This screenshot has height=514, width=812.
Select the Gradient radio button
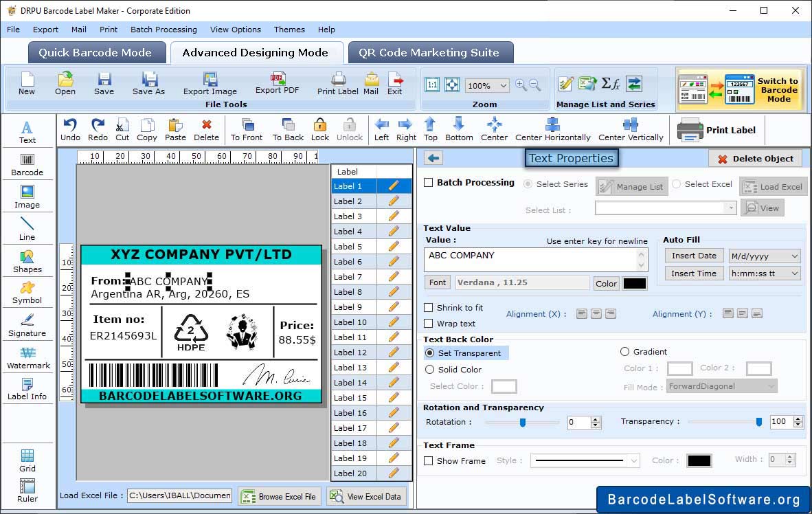(x=624, y=352)
